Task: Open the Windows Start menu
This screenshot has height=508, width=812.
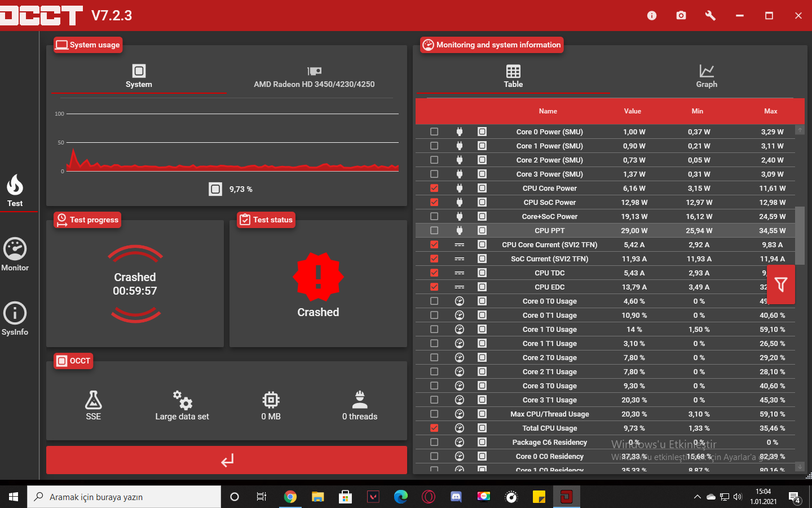Action: pos(14,497)
